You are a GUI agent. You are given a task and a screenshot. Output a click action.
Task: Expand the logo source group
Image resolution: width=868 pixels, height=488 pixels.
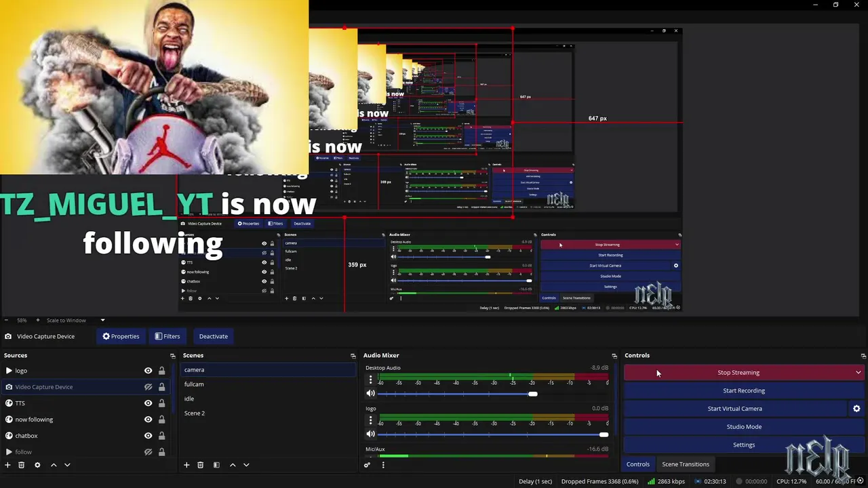tap(9, 371)
